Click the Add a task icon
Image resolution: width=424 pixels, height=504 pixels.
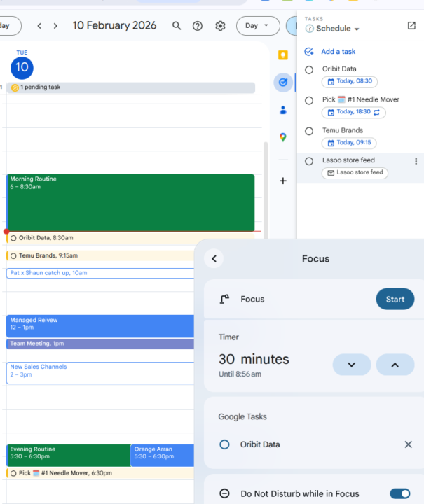[309, 52]
